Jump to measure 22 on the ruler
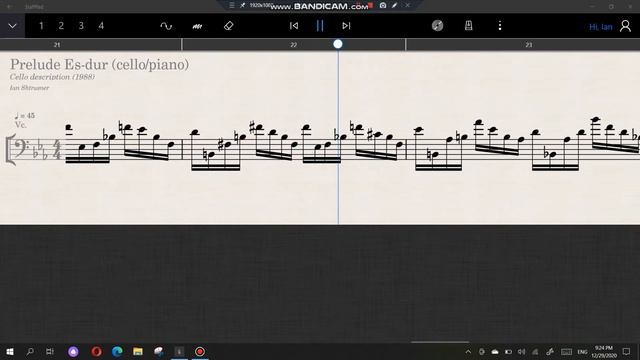Viewport: 640px width, 360px height. pos(293,45)
